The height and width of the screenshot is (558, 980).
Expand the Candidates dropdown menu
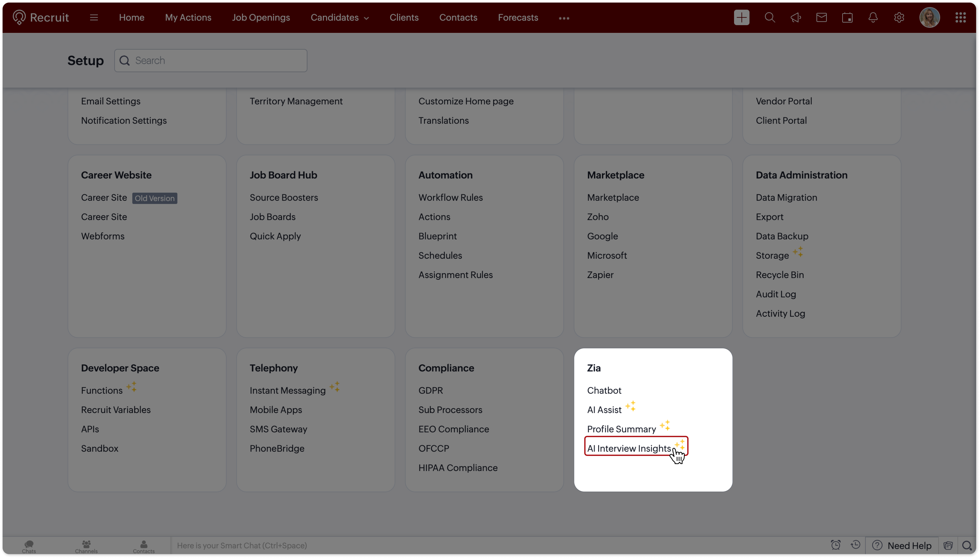[339, 18]
